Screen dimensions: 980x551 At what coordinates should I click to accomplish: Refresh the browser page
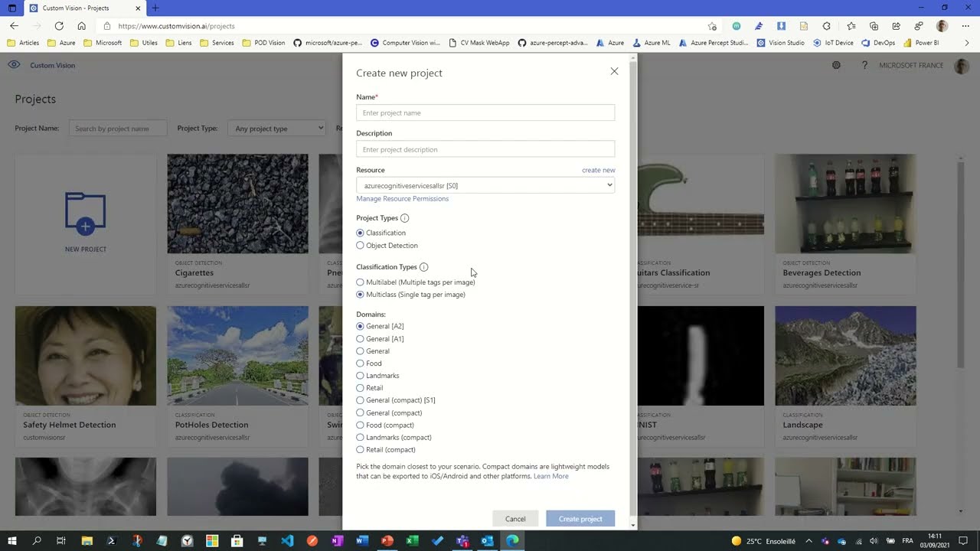tap(59, 26)
